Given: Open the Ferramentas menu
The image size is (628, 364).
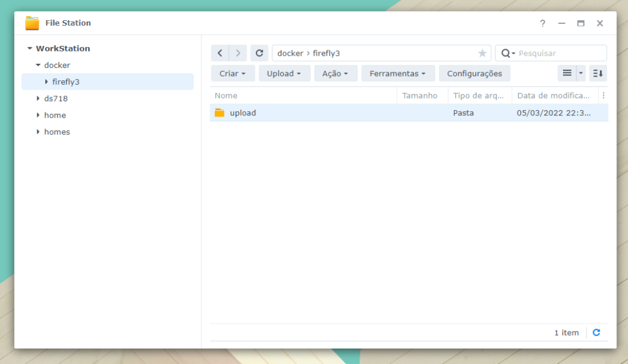Looking at the screenshot, I should coord(397,74).
